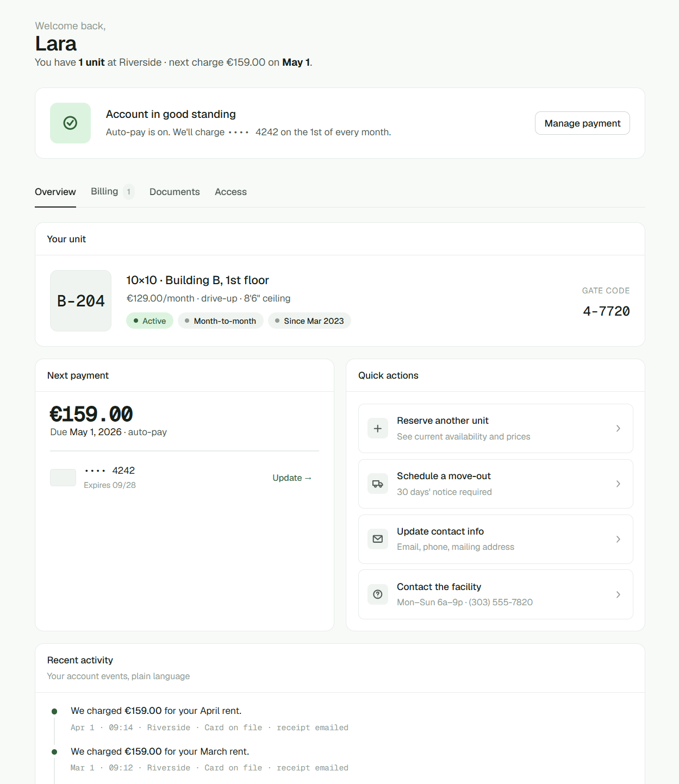679x784 pixels.
Task: Click the card brand placeholder next to 4242
Action: pyautogui.click(x=63, y=478)
